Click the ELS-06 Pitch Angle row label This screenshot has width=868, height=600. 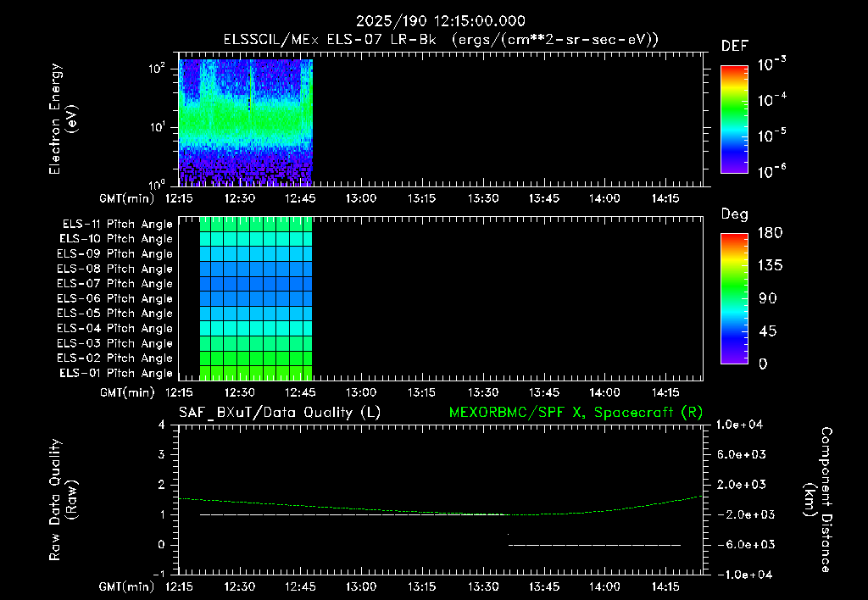click(x=115, y=298)
